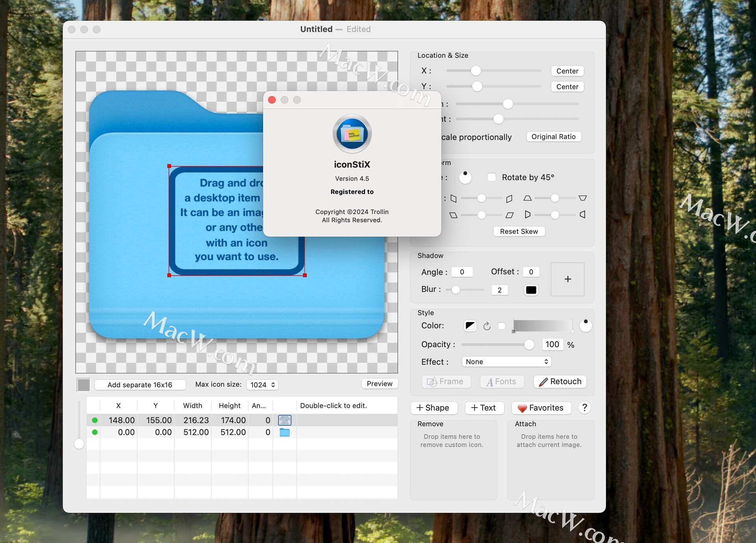The height and width of the screenshot is (543, 756).
Task: Click the rotation angle dial in Transform
Action: 465,178
